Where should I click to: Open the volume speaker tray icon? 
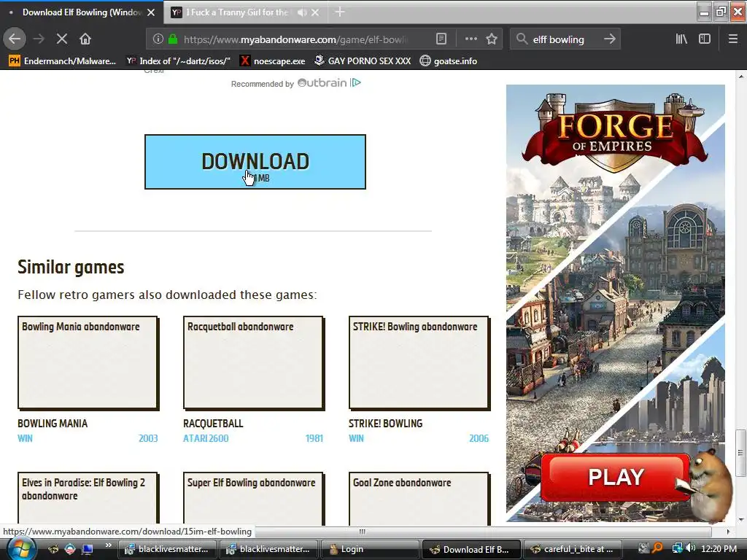click(x=691, y=548)
